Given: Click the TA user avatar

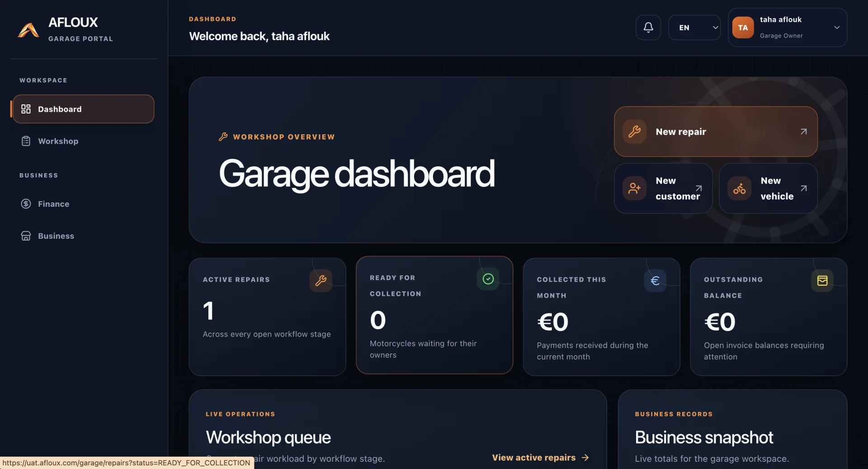Looking at the screenshot, I should click(743, 28).
